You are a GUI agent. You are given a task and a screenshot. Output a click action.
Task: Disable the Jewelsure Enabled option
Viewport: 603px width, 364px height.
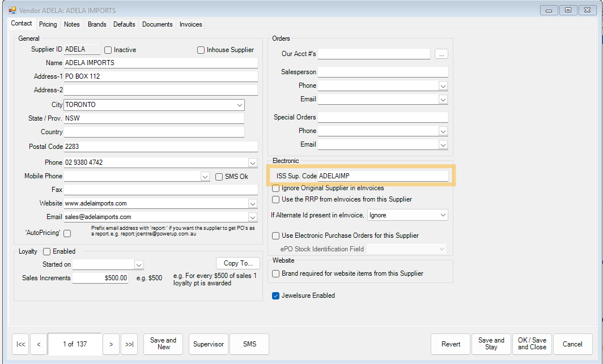[x=275, y=296]
